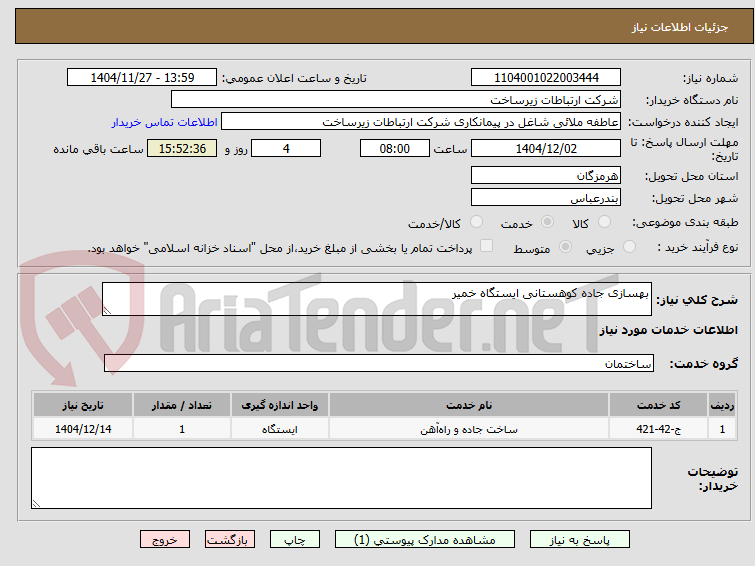
Task: Click unit cell ایستگاه
Action: coord(280,429)
